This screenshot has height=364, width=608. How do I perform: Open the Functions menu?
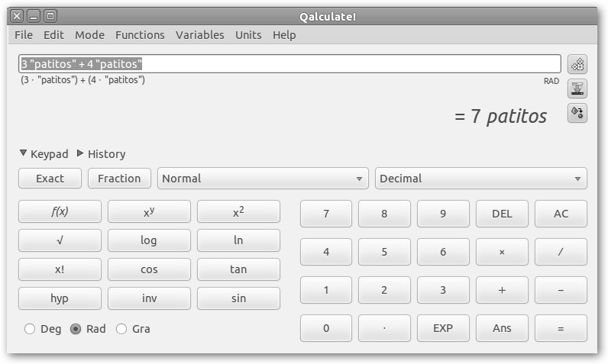coord(140,35)
